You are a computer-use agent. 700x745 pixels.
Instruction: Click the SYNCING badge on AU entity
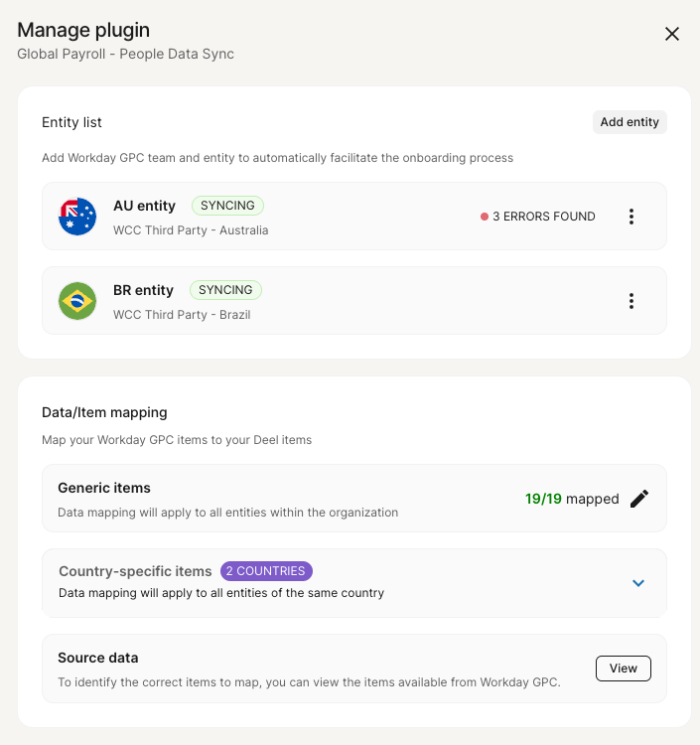tap(227, 206)
